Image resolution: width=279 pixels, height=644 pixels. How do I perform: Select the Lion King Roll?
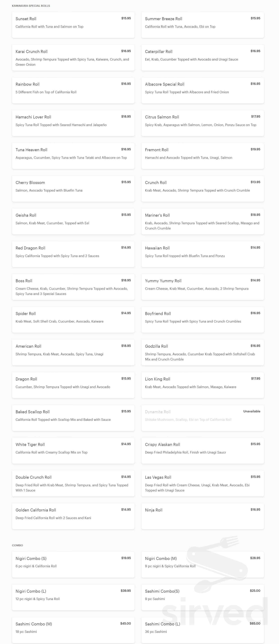click(203, 385)
